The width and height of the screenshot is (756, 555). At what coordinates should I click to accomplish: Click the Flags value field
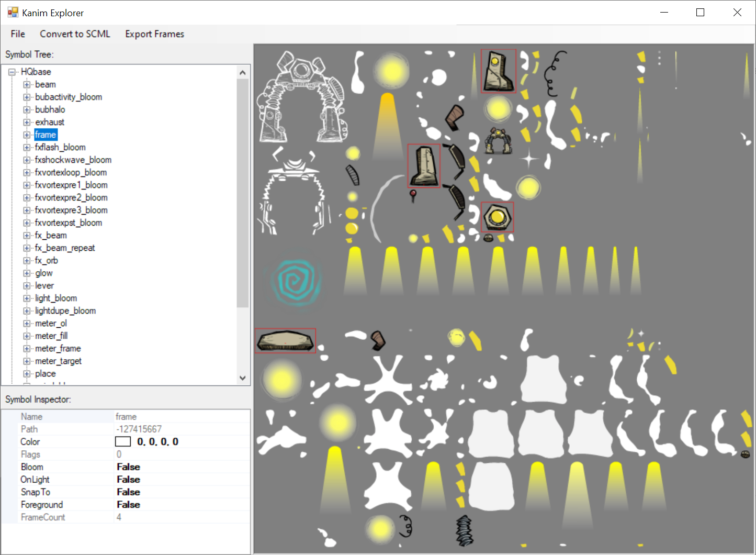click(182, 454)
